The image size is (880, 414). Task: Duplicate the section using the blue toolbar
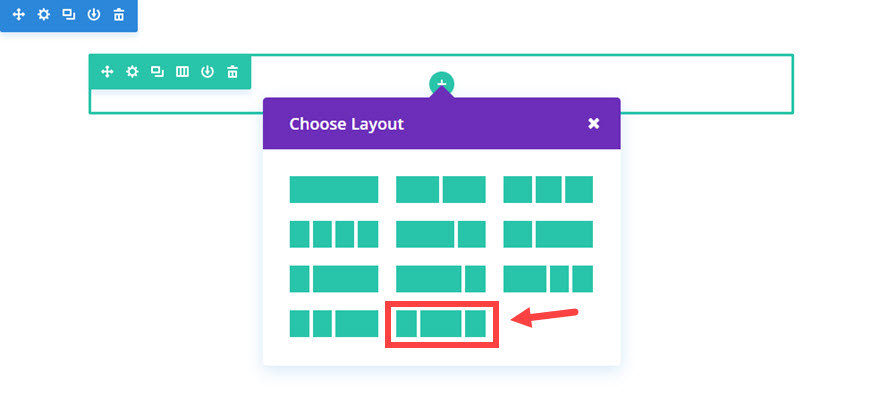(68, 15)
